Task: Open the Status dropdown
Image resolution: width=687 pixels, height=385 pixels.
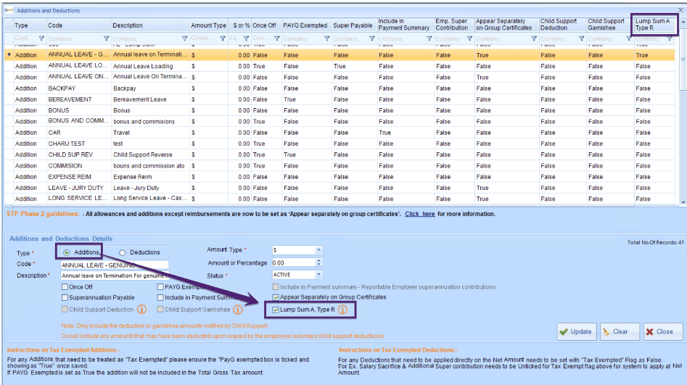Action: point(319,275)
